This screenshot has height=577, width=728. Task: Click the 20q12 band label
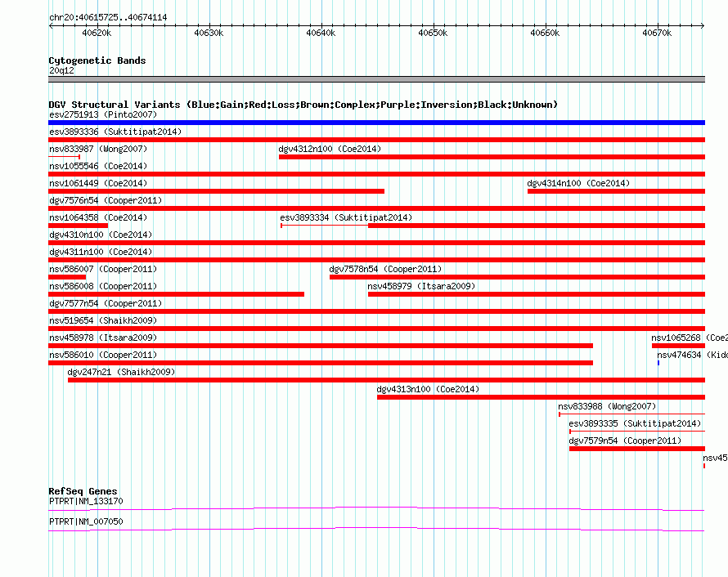(x=61, y=70)
